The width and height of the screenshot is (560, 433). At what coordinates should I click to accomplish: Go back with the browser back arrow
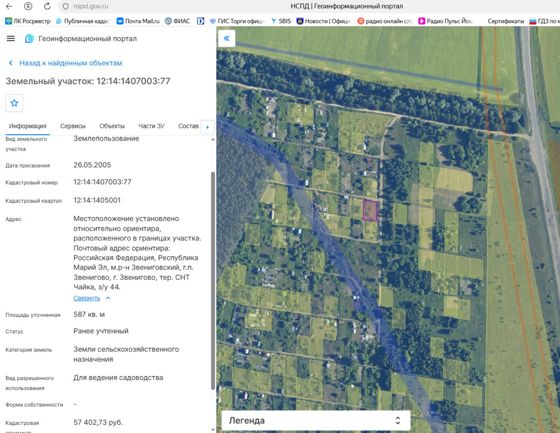pos(9,6)
